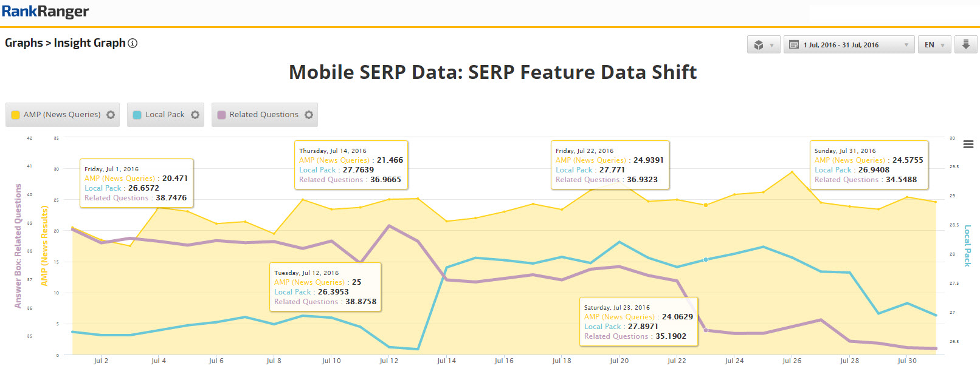Toggle the Related Questions series label
The image size is (980, 374).
pos(264,115)
